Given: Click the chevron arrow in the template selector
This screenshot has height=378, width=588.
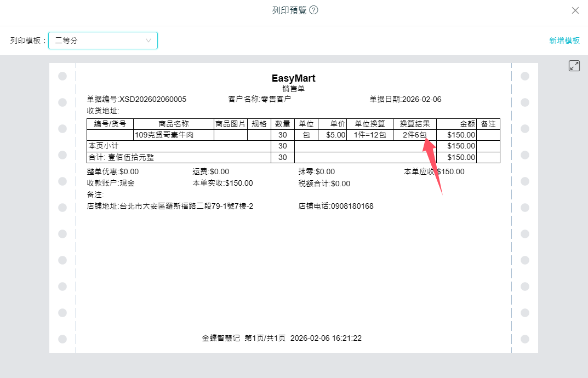Looking at the screenshot, I should coord(149,41).
